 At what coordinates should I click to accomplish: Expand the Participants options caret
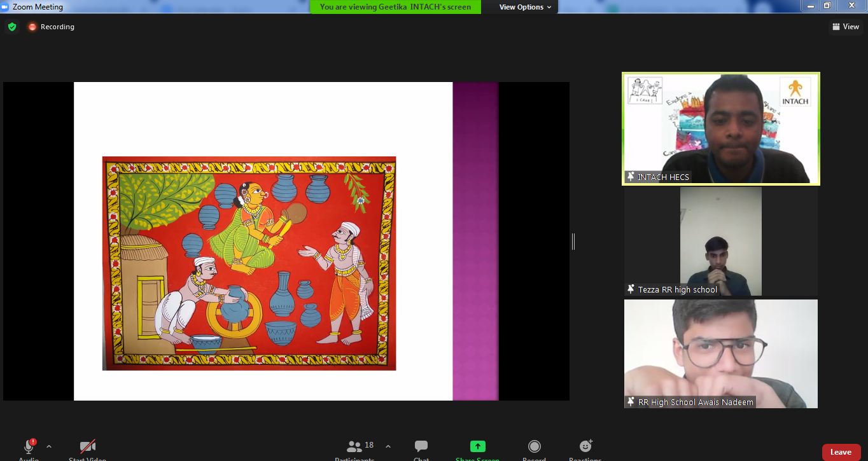tap(388, 446)
